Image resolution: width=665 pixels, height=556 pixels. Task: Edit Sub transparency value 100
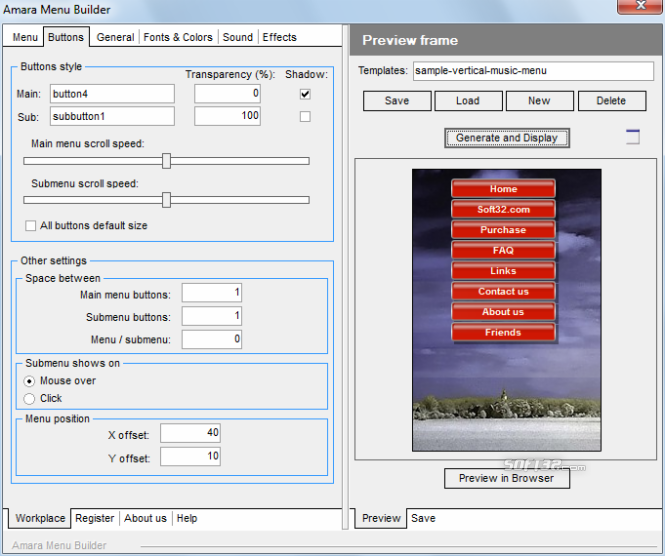click(227, 116)
